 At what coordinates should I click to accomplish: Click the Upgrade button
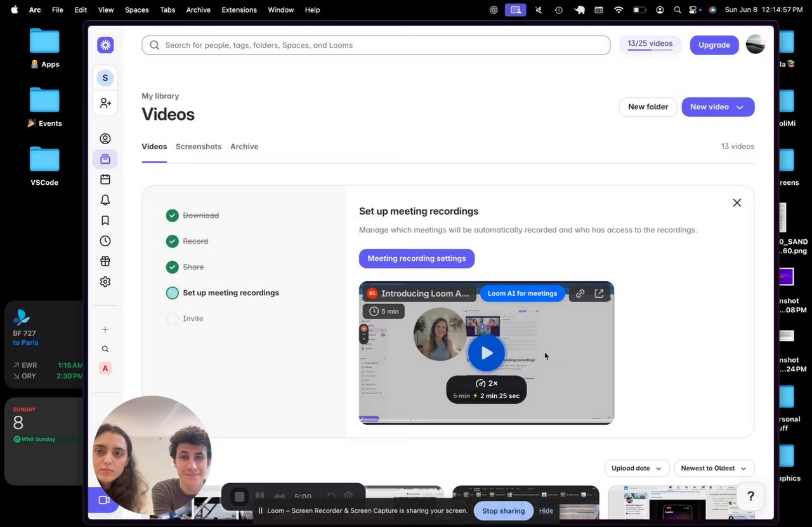click(x=714, y=45)
